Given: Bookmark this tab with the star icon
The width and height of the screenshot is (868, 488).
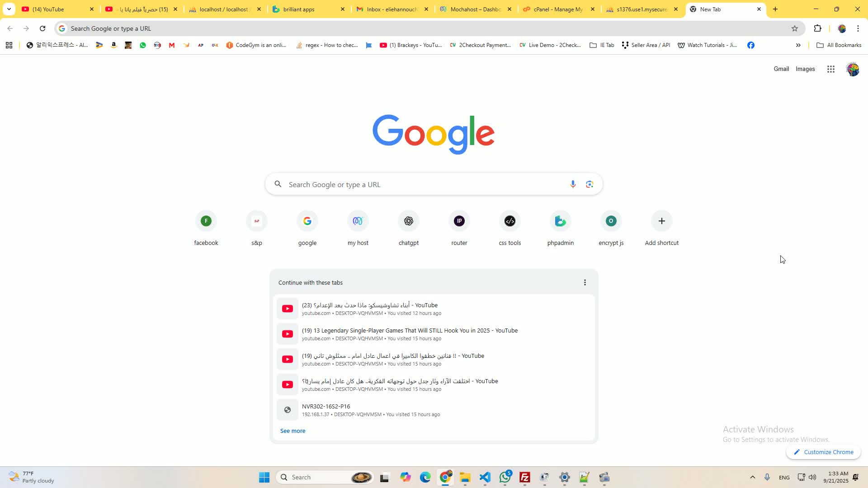Looking at the screenshot, I should tap(795, 28).
